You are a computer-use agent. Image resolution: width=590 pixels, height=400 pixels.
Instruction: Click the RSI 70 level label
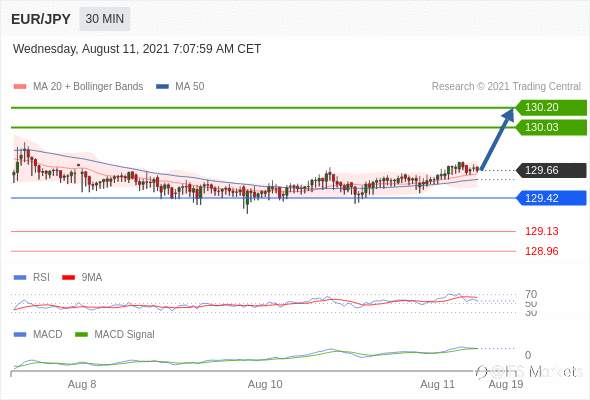(x=531, y=294)
